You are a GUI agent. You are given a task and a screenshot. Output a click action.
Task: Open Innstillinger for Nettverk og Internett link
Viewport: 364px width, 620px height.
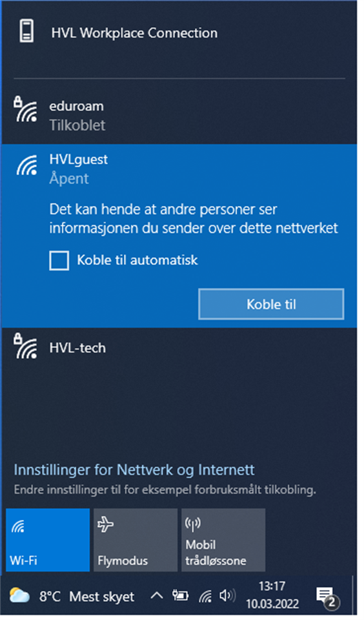pyautogui.click(x=134, y=470)
